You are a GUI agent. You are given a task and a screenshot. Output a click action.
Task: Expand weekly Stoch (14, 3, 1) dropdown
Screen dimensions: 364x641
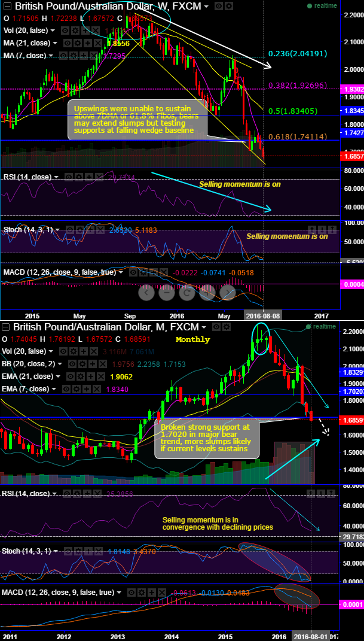(57, 230)
